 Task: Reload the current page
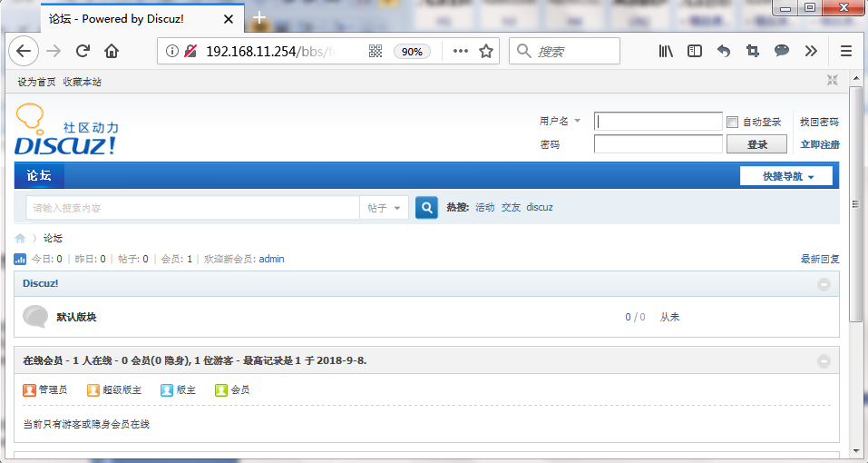tap(83, 51)
